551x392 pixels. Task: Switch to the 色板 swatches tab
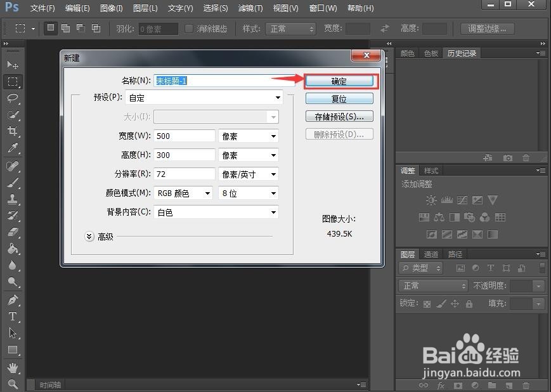point(431,53)
